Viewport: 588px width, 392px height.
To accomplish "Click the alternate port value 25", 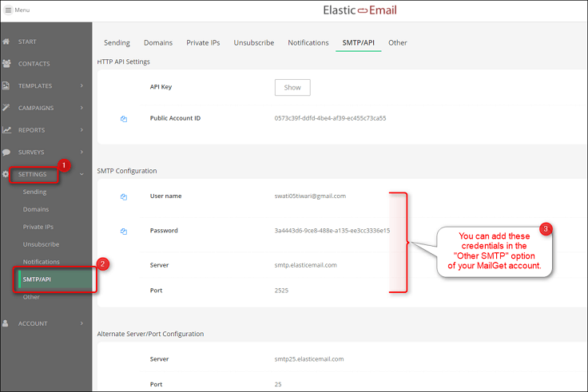I will [278, 384].
